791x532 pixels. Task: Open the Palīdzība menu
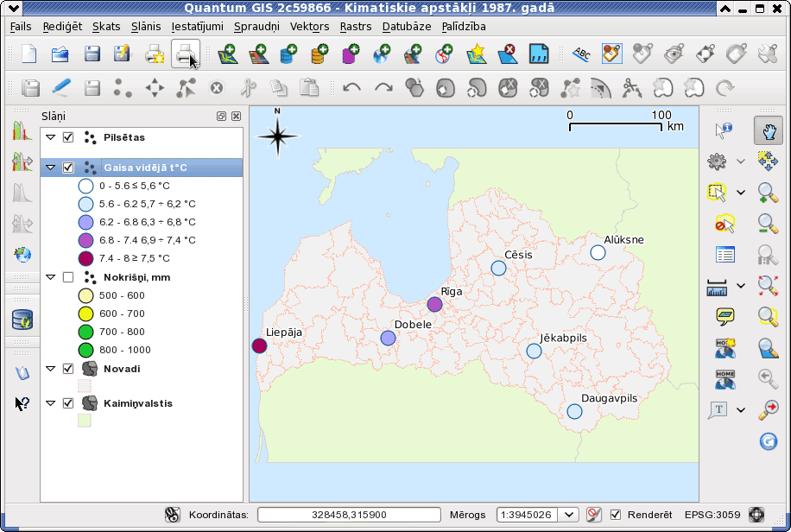point(464,26)
